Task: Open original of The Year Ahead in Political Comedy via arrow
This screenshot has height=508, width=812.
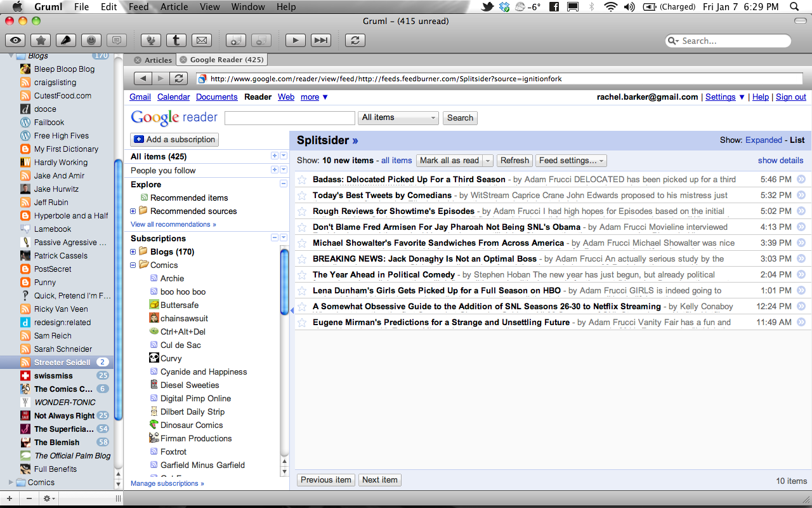Action: (x=801, y=274)
